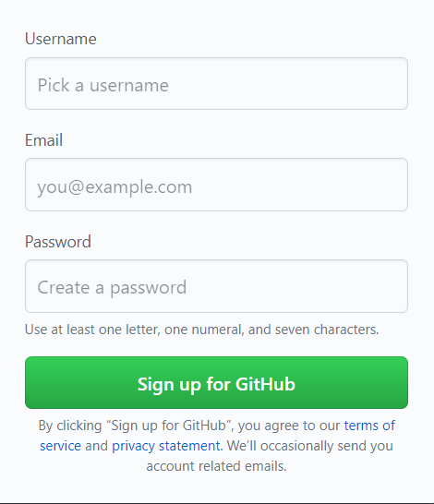The image size is (434, 504).
Task: Click the 'Pick a username' placeholder text
Action: [x=103, y=85]
